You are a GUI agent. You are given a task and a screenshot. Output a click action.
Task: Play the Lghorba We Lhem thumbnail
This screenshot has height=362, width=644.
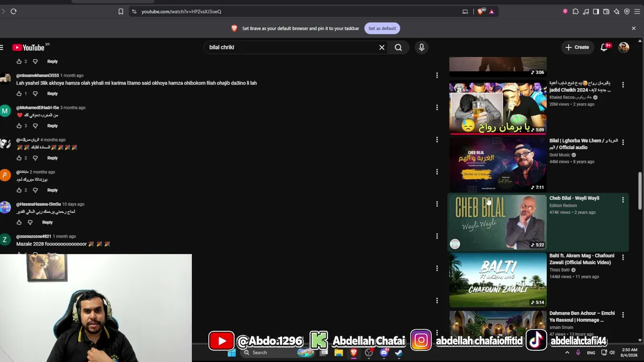click(498, 165)
